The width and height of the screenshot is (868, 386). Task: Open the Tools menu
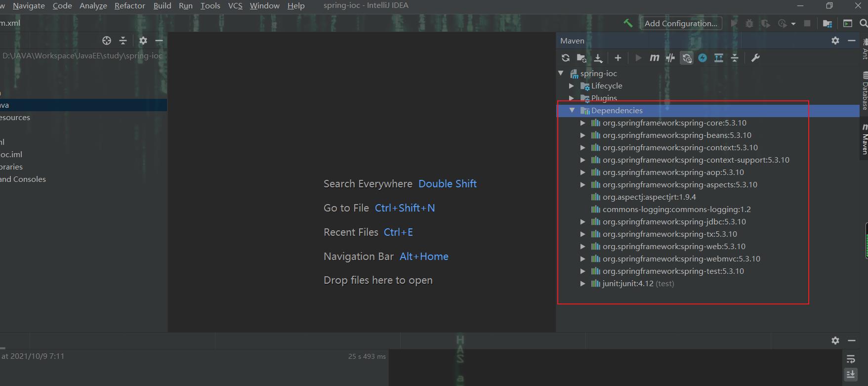point(210,5)
